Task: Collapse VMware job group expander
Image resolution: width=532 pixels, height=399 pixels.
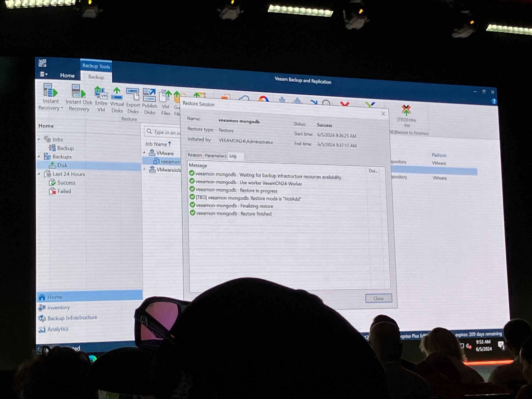Action: tap(144, 153)
